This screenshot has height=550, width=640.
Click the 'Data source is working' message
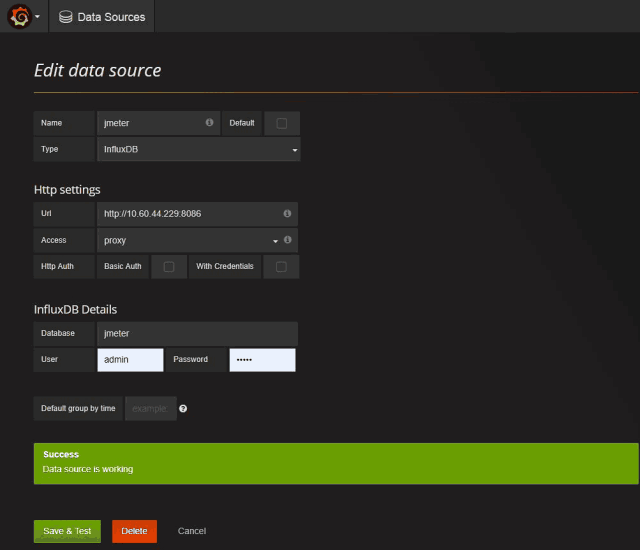[88, 469]
